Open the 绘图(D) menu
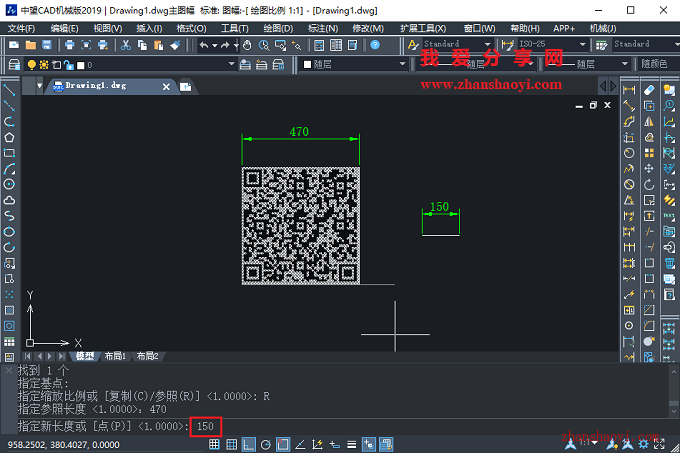Viewport: 680px width, 453px height. tap(278, 29)
